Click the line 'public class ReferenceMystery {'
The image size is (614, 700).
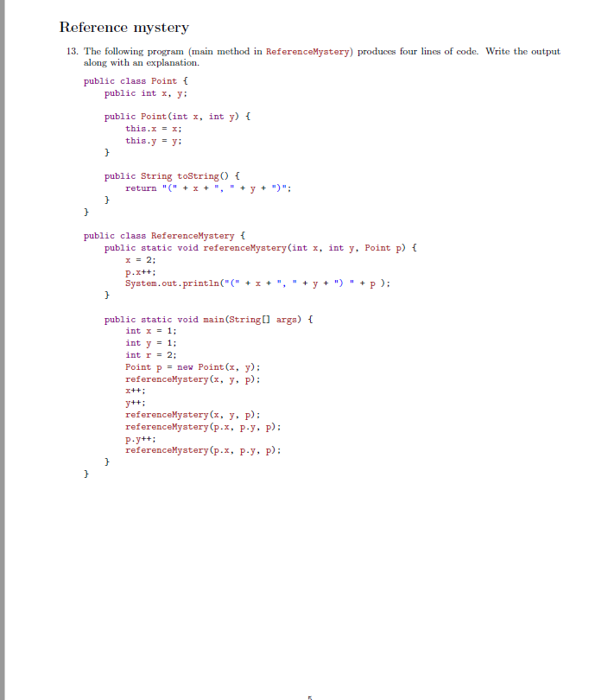pos(165,236)
